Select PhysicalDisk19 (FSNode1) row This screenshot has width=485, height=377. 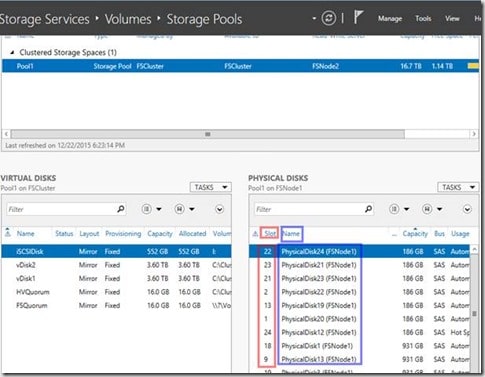(360, 305)
